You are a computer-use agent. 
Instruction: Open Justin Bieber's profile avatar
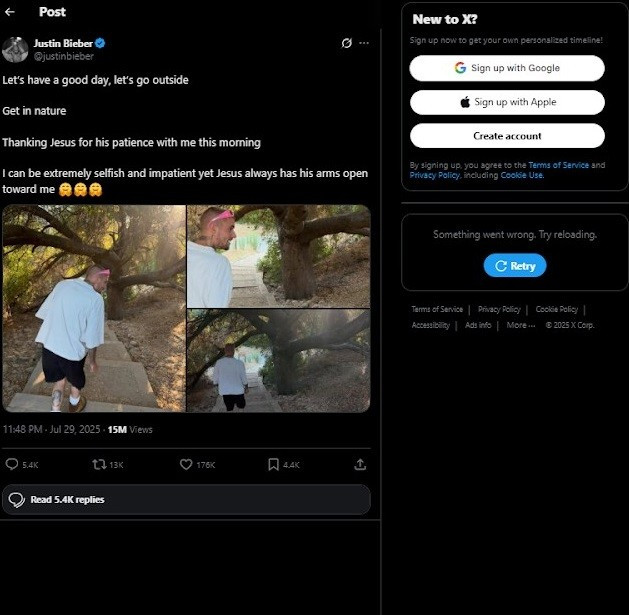pos(15,49)
